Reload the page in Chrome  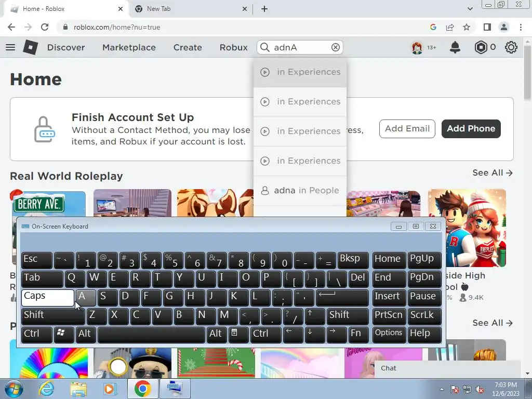tap(45, 27)
